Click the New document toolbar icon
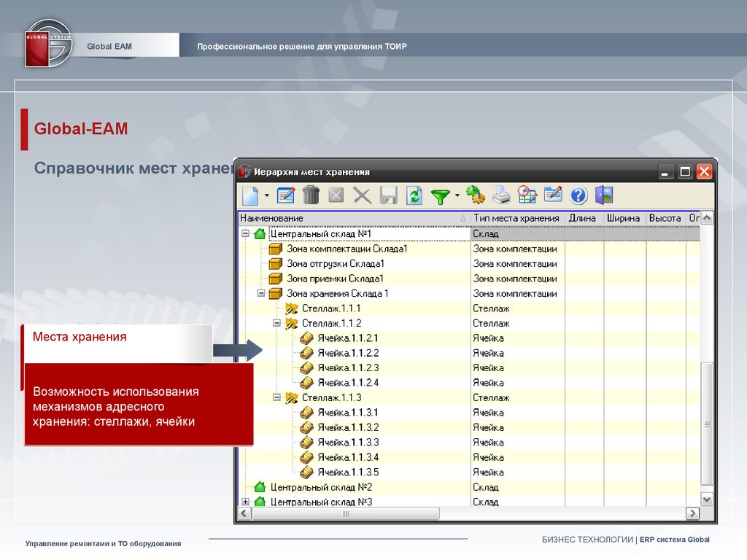The image size is (747, 560). (250, 195)
